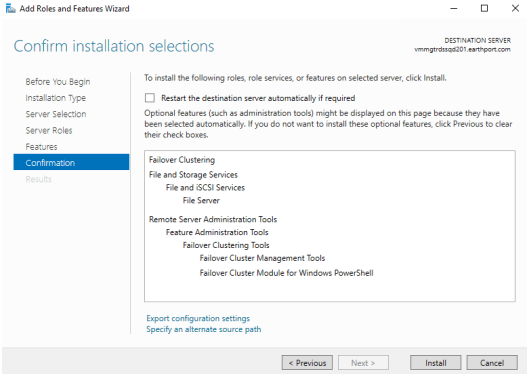Select File and Storage Services entry
Screen dimensions: 529x376
tap(193, 174)
